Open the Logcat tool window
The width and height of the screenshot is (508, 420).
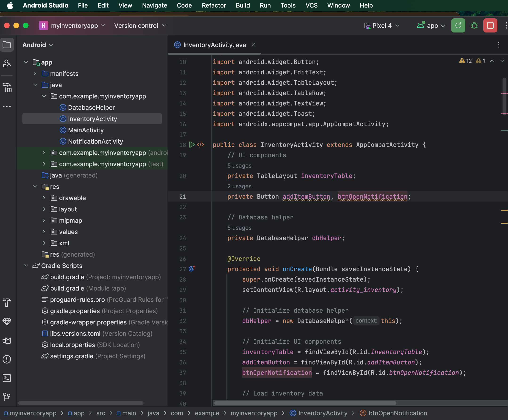coord(7,340)
